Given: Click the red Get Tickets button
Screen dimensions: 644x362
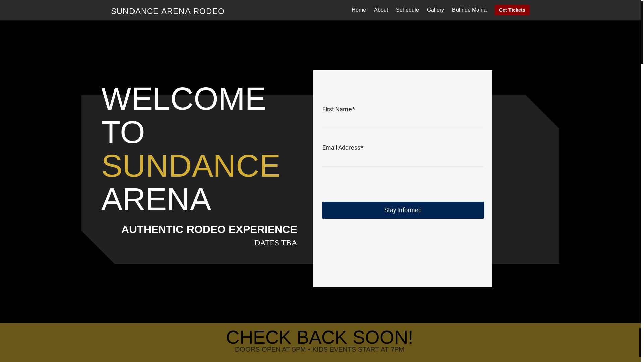Looking at the screenshot, I should coord(512,10).
